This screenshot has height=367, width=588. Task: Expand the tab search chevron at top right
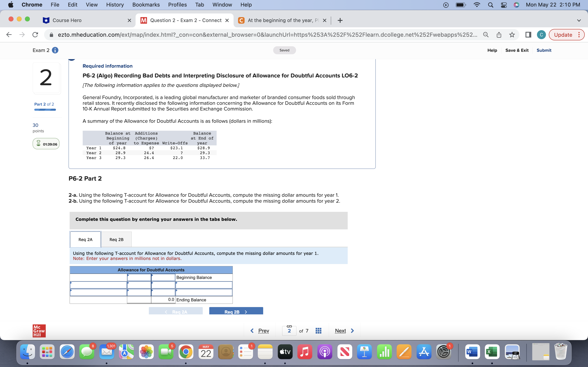tap(579, 20)
